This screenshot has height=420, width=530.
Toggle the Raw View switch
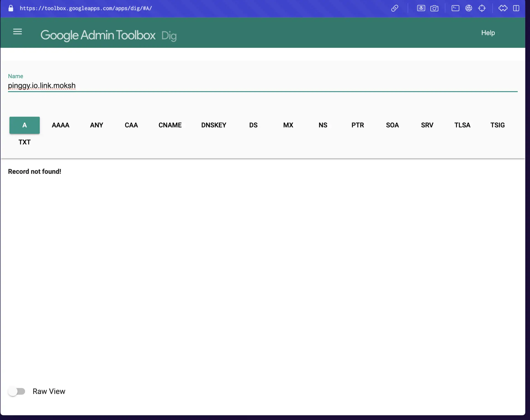coord(16,391)
